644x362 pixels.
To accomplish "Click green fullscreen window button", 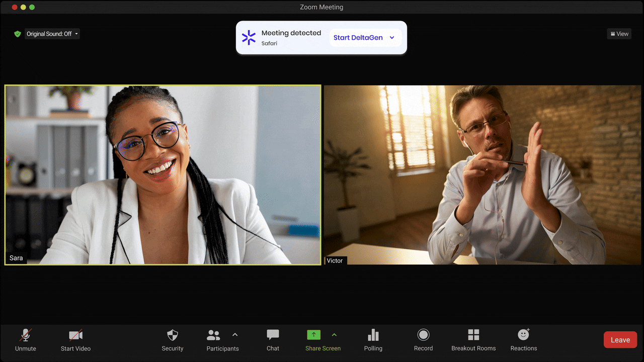I will (x=32, y=7).
